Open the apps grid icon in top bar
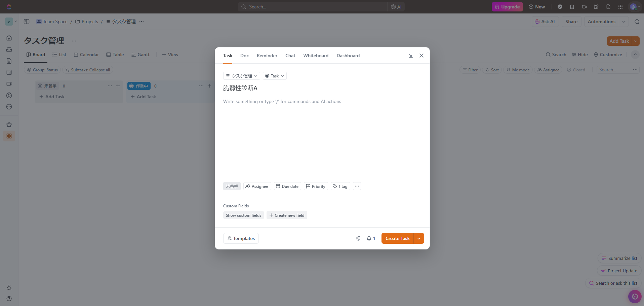 [x=620, y=7]
